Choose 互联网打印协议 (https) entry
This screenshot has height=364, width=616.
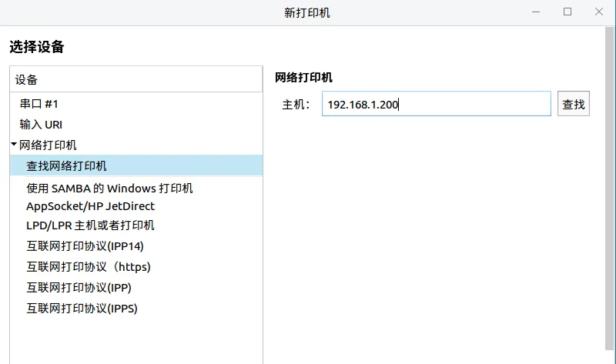[89, 267]
